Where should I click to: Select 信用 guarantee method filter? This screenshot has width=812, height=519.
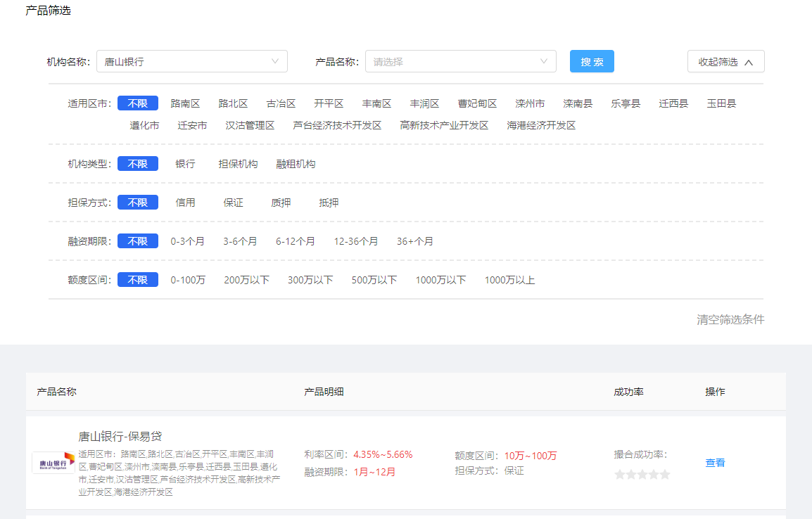[185, 202]
